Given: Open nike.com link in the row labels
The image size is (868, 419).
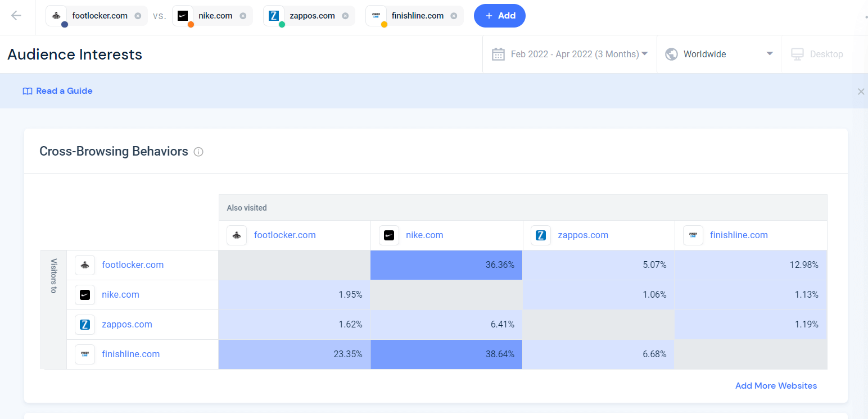Looking at the screenshot, I should pos(120,295).
